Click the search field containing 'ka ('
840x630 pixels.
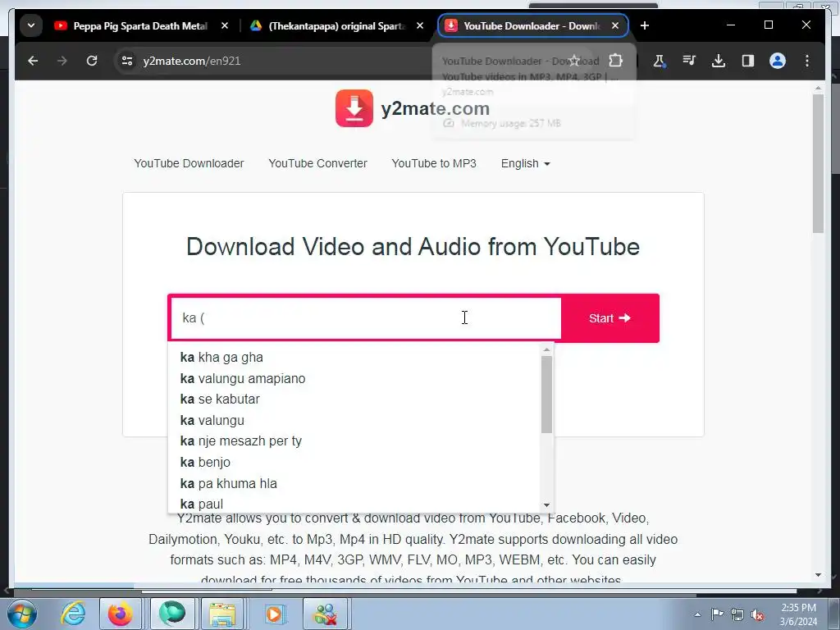365,318
